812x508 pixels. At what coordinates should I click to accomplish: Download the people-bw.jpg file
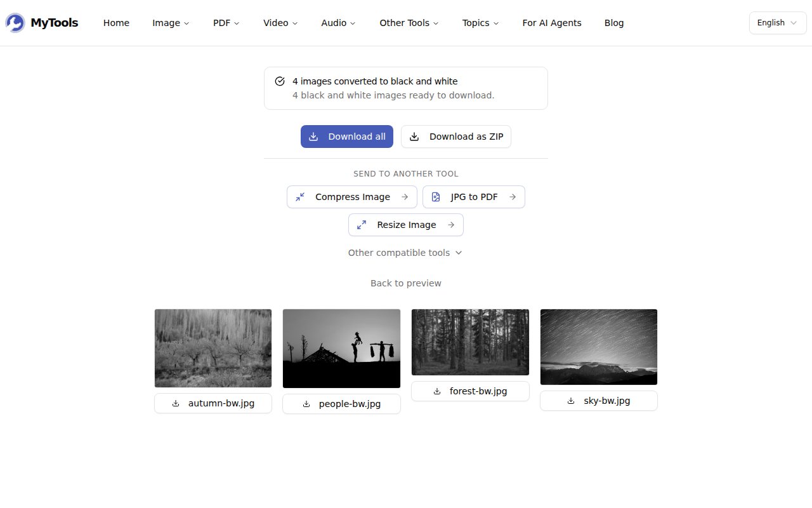point(341,404)
